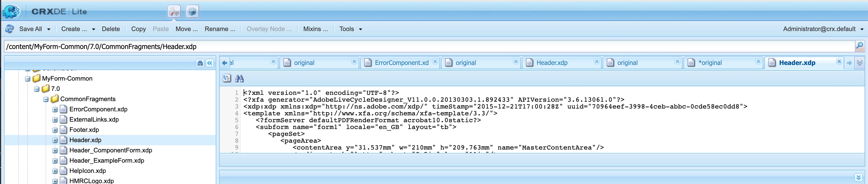Switch to the *original tab

(x=723, y=63)
